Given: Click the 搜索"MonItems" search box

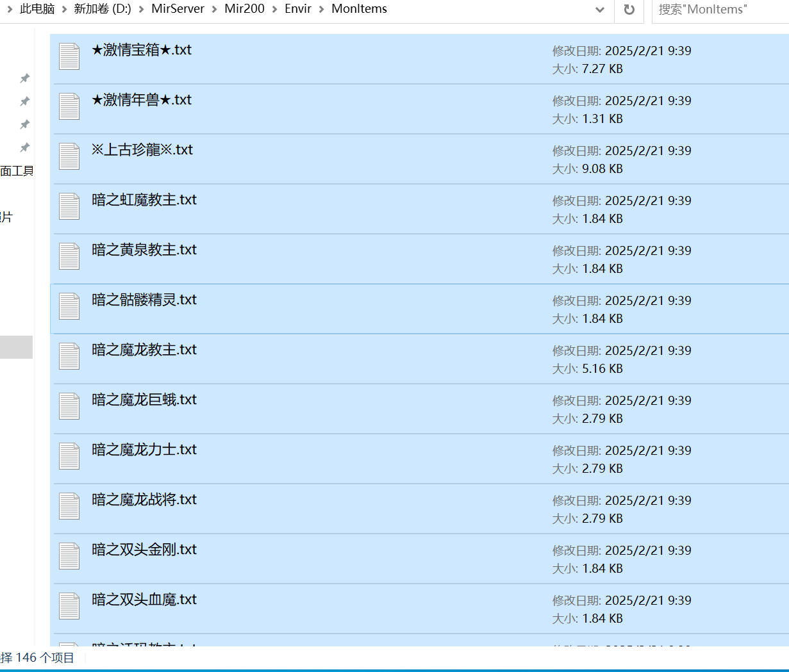Looking at the screenshot, I should 720,10.
